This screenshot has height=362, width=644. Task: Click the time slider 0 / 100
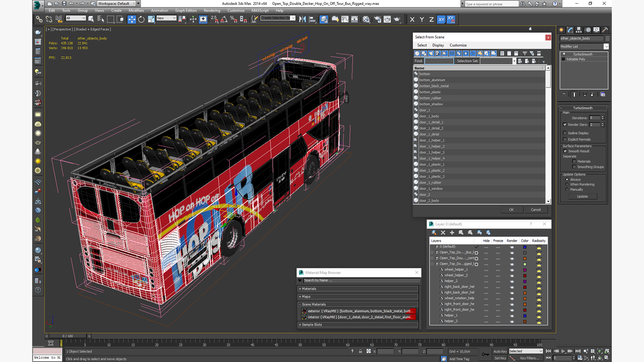coord(68,336)
